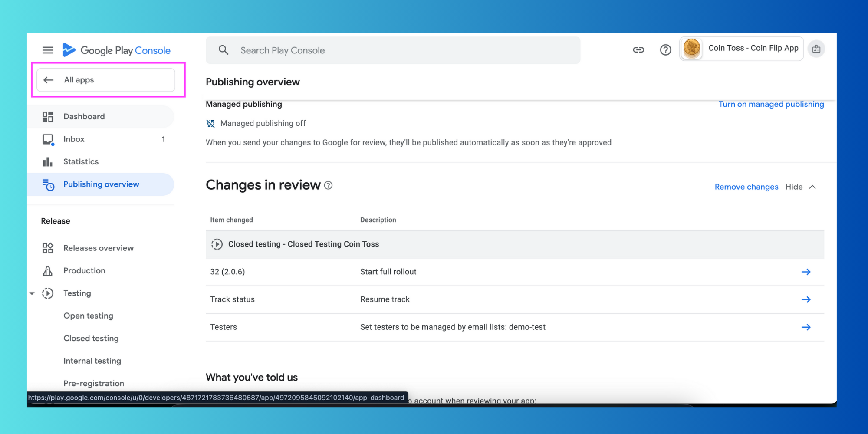Click the Item changed column header
The width and height of the screenshot is (868, 434).
pyautogui.click(x=231, y=220)
